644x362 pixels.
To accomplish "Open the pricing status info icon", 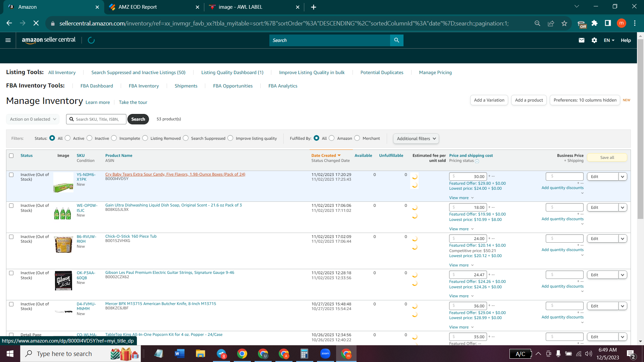I will 477,161.
